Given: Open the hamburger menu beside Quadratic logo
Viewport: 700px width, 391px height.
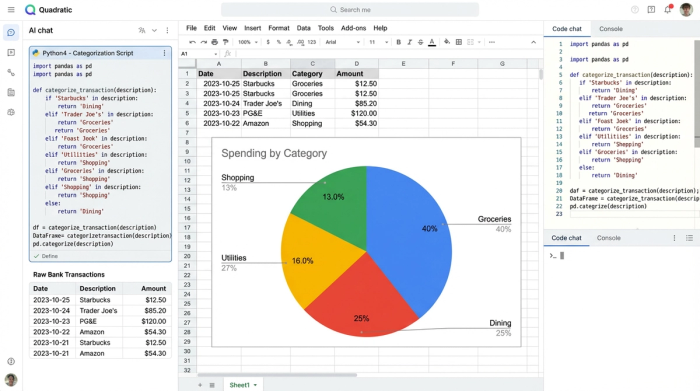Looking at the screenshot, I should click(11, 9).
